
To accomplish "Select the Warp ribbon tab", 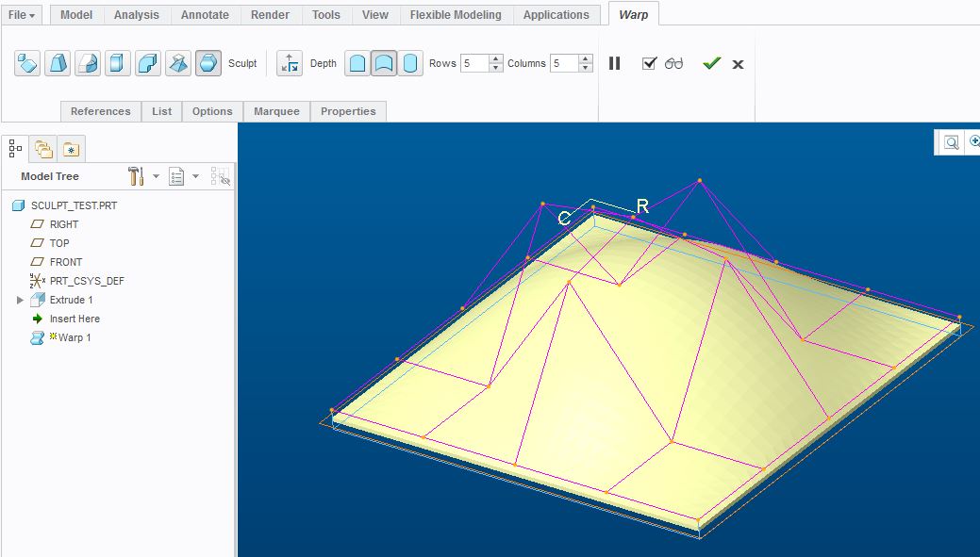I will pyautogui.click(x=633, y=14).
